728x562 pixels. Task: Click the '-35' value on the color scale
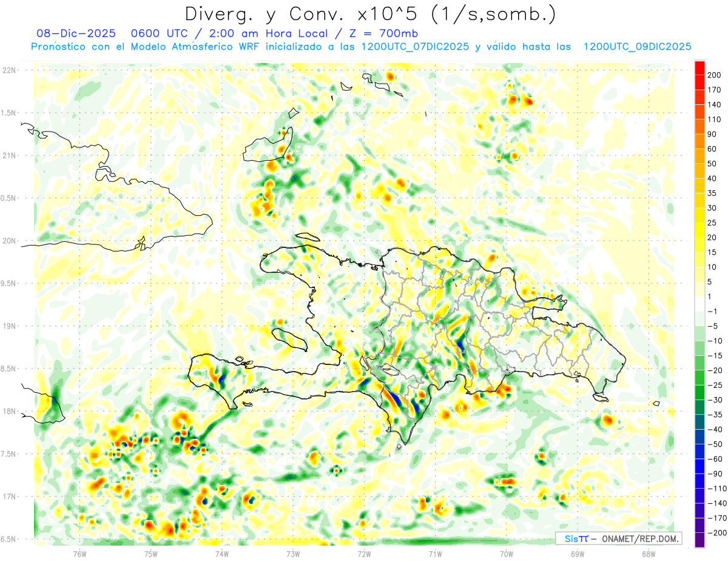click(714, 415)
